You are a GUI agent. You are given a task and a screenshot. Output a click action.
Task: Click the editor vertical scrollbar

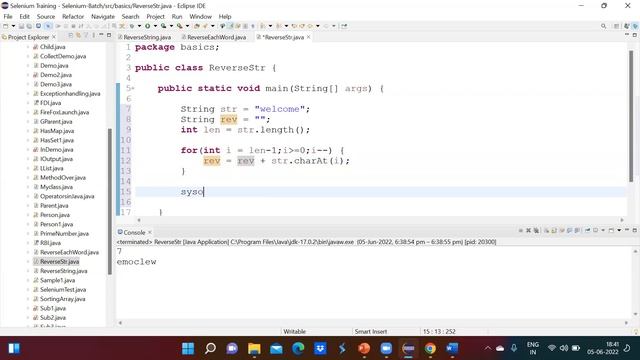631,116
